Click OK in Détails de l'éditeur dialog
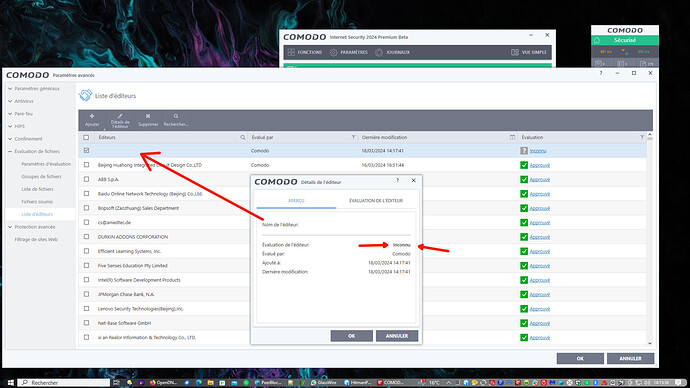This screenshot has width=690, height=388. point(352,336)
